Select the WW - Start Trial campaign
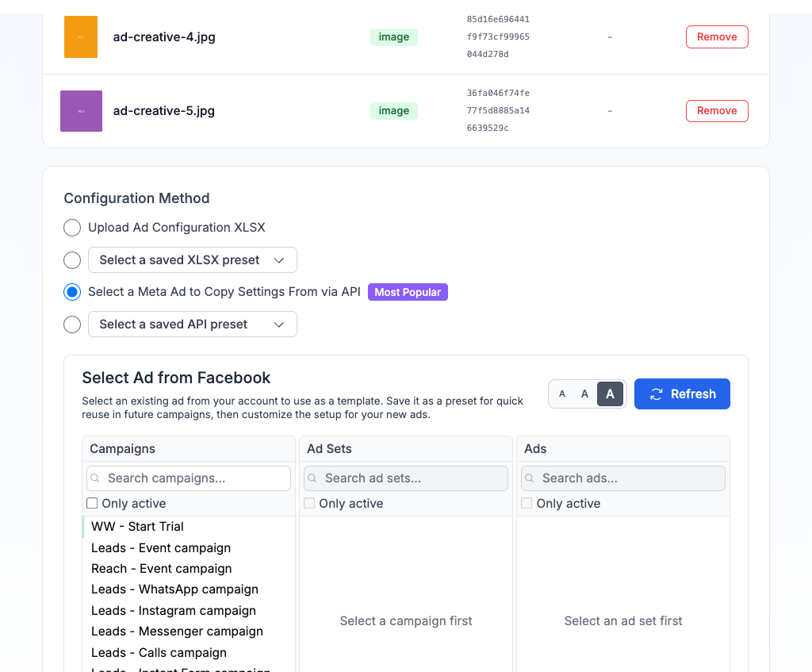 [137, 527]
